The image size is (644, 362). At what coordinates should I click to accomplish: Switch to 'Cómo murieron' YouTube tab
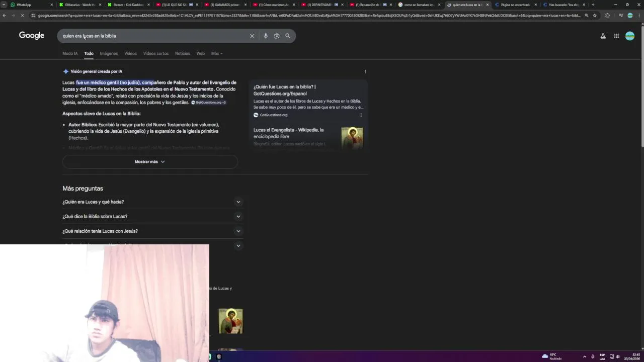[x=273, y=5]
